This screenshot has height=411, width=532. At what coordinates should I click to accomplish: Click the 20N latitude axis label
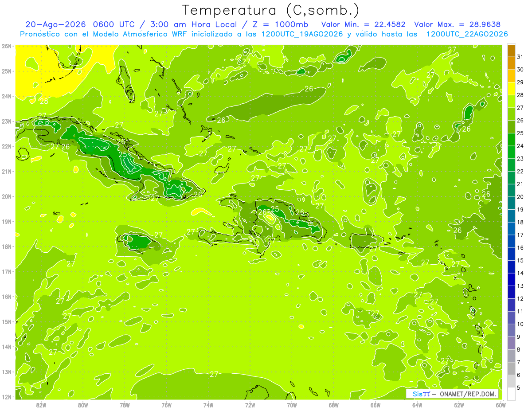tap(6, 196)
